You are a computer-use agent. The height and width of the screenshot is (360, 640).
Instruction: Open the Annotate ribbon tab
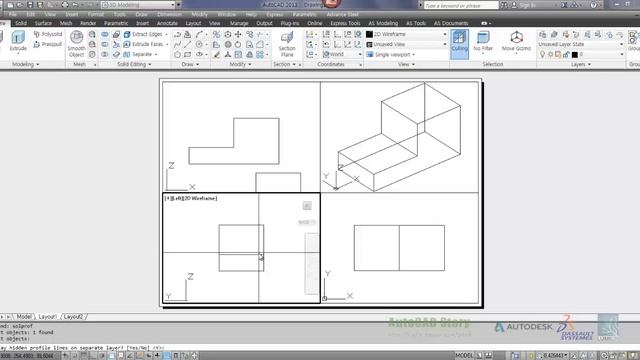[167, 23]
